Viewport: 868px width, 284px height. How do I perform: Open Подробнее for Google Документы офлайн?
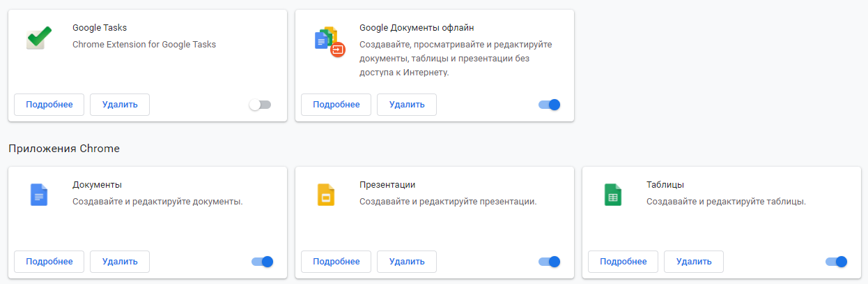coord(336,105)
